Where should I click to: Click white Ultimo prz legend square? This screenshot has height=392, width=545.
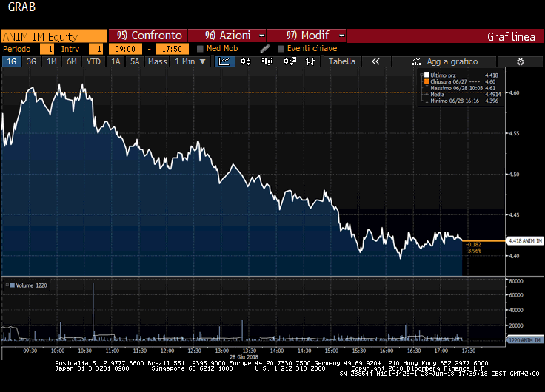tap(427, 75)
